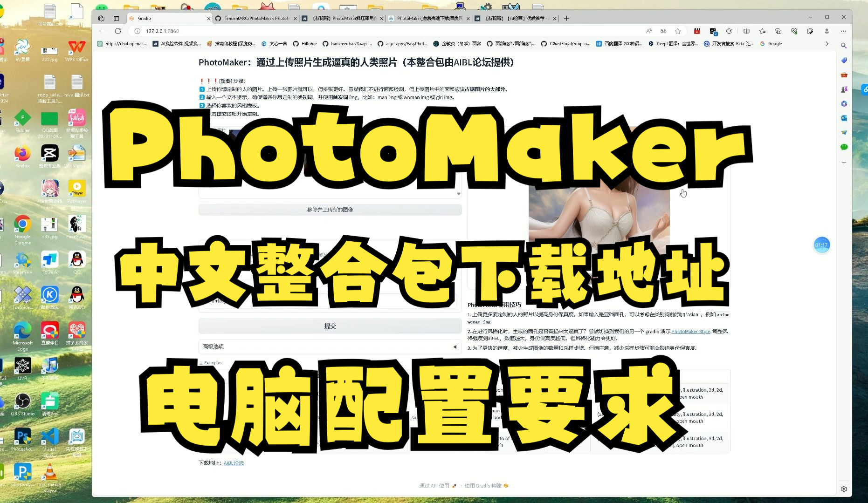Switch to the PhotoMaker解压即用 tab
Viewport: 868px width, 503px height.
[x=343, y=19]
